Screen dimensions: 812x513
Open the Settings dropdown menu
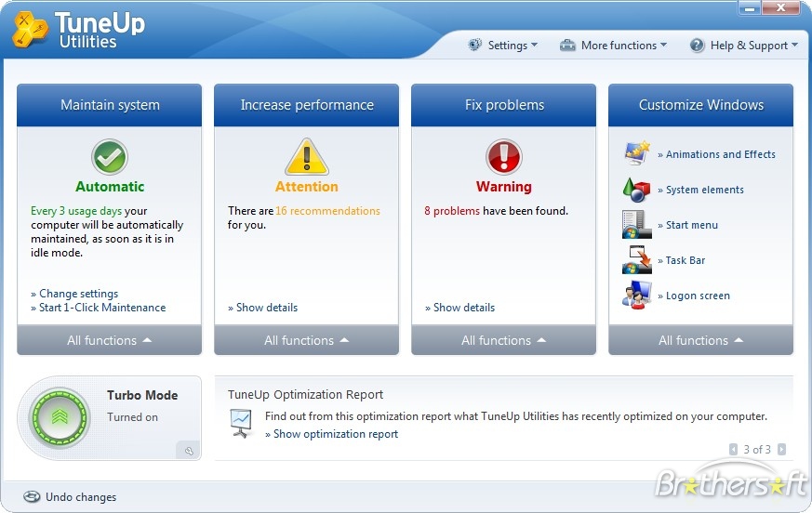pos(503,45)
